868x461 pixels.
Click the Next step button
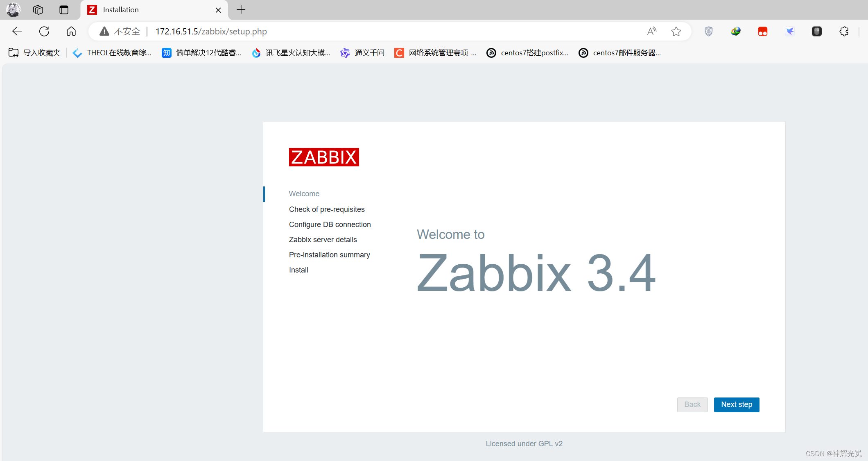[x=737, y=405]
